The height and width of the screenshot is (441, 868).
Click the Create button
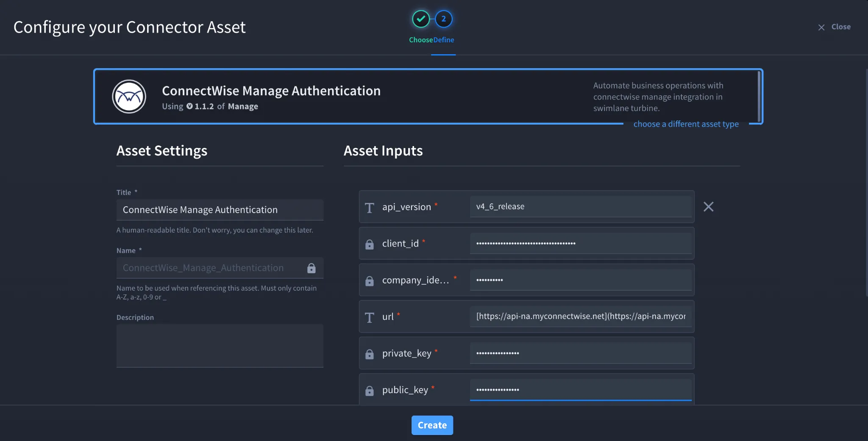coord(432,425)
